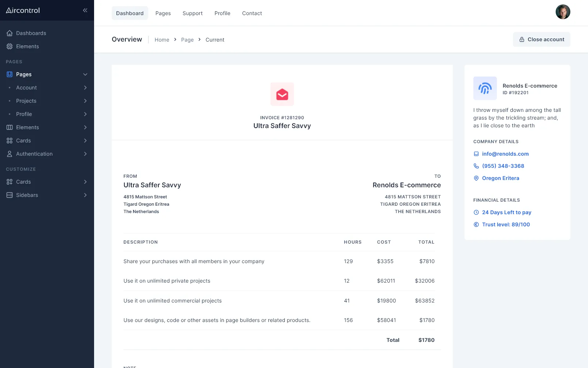
Task: Click the $32006 total cell
Action: (x=425, y=281)
